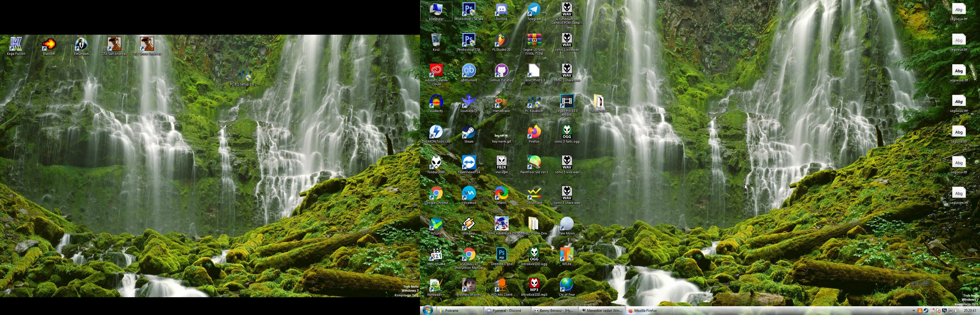Launch the BlastEm emulator icon
This screenshot has width=980, height=315.
point(49,46)
